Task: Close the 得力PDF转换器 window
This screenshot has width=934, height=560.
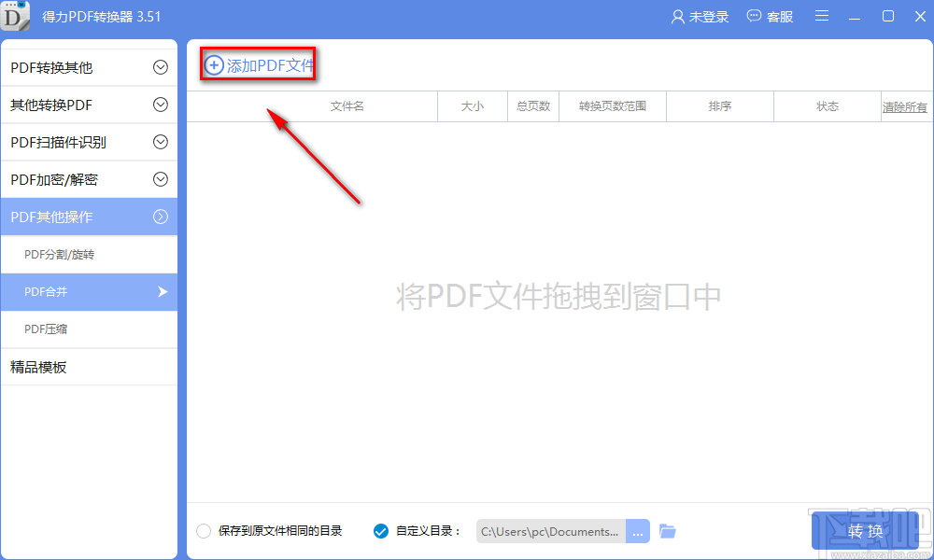Action: pos(920,16)
